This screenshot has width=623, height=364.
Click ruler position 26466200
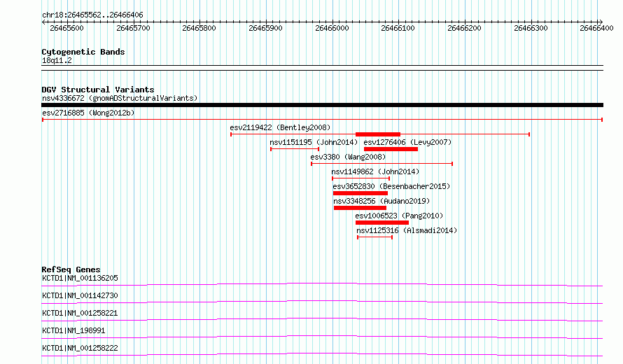coord(464,28)
